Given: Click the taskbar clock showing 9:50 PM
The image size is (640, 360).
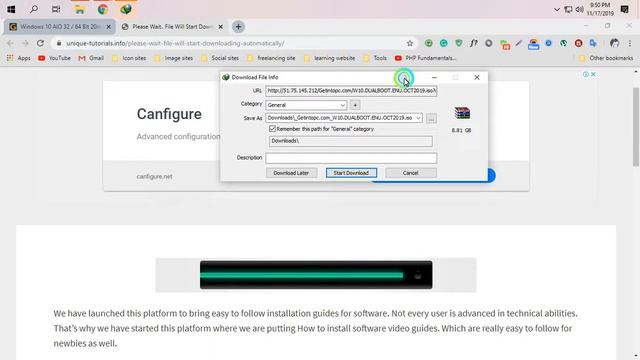Looking at the screenshot, I should click(x=600, y=9).
